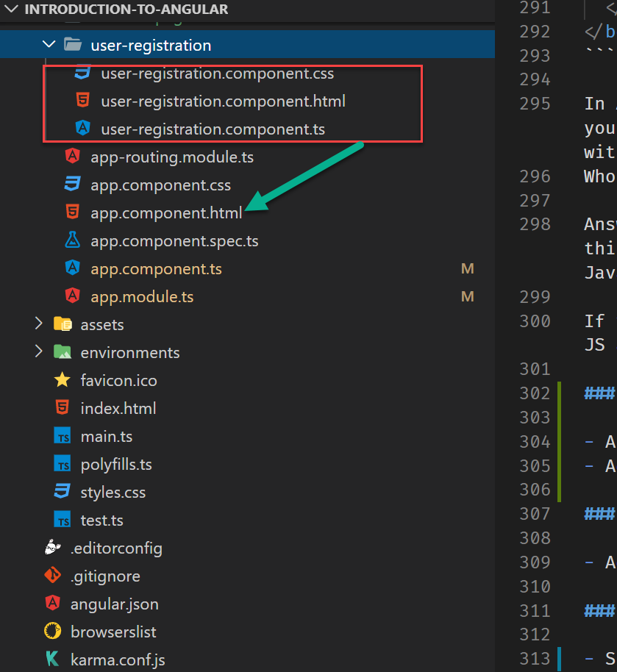Click CSS icon beside app.component.css
This screenshot has height=672, width=617.
(x=73, y=184)
